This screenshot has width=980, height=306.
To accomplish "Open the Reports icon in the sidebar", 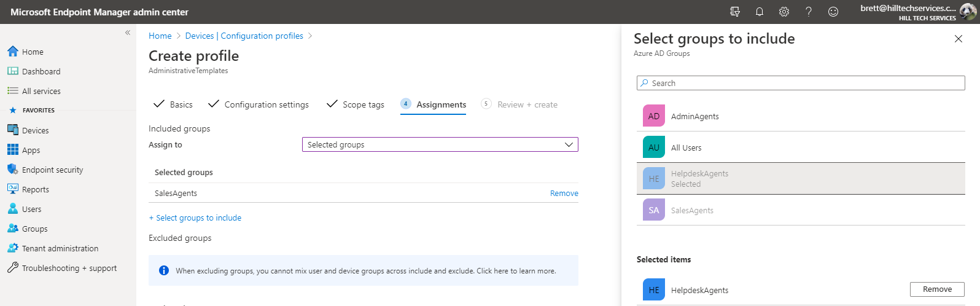I will point(13,189).
